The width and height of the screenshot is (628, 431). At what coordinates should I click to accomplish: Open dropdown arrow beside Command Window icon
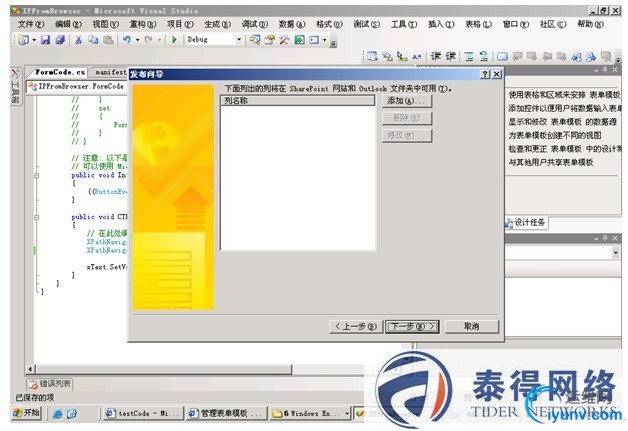click(324, 40)
